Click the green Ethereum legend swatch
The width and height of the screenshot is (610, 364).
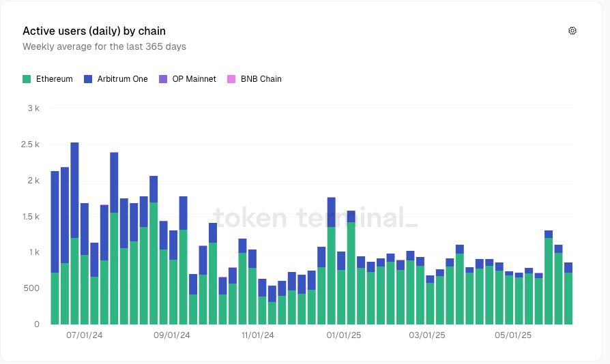click(27, 79)
